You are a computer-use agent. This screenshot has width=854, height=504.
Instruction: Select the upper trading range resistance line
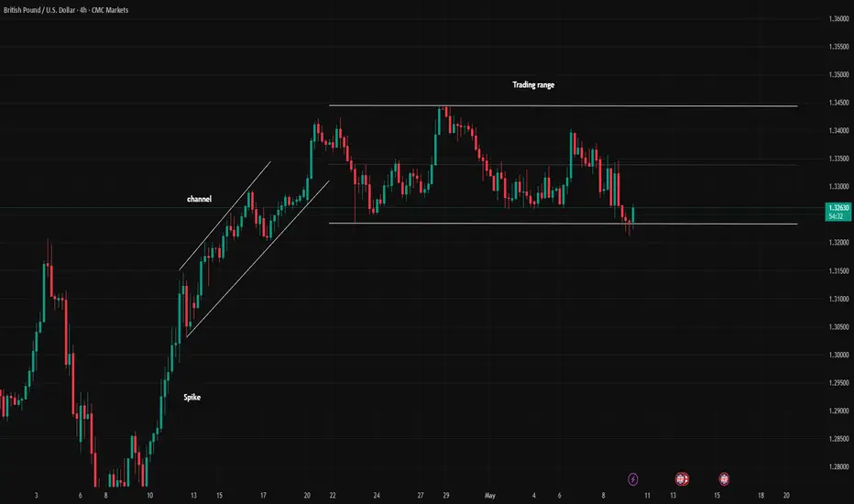(x=564, y=105)
